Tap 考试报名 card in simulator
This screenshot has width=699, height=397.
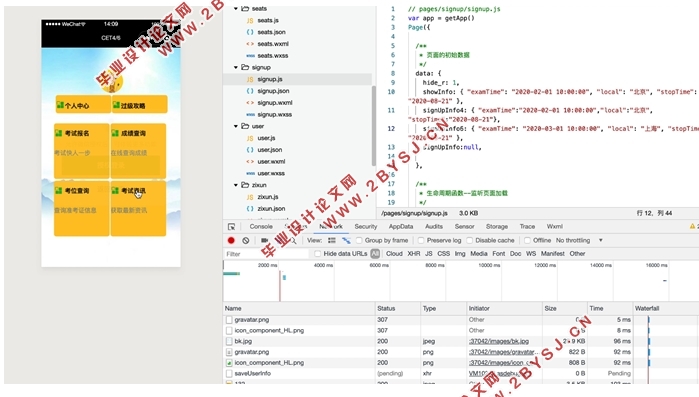click(x=82, y=151)
